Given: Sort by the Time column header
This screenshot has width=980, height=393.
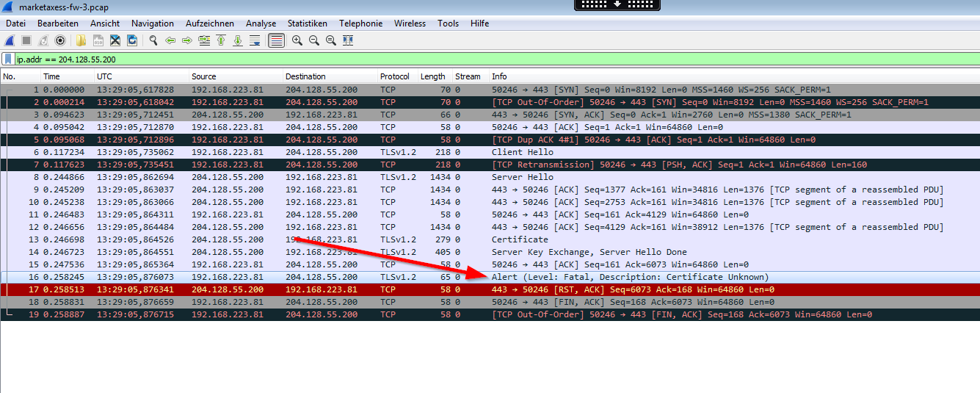Looking at the screenshot, I should point(67,76).
